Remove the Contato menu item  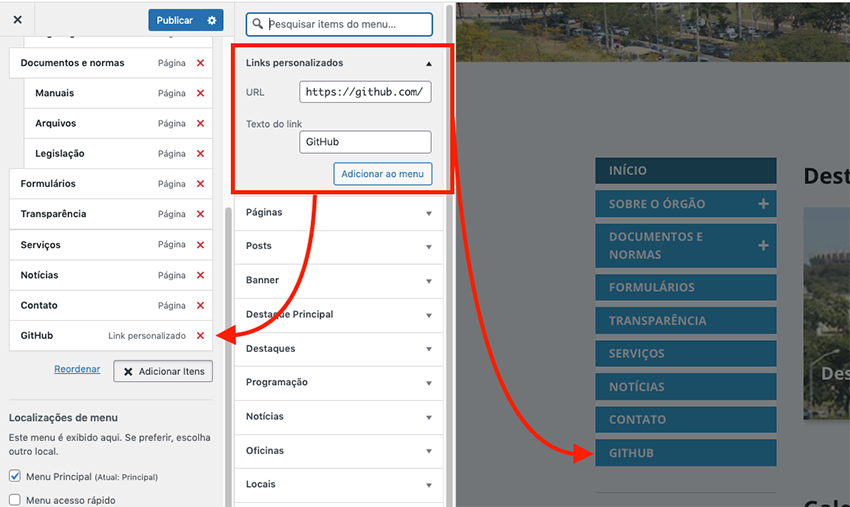click(x=201, y=305)
